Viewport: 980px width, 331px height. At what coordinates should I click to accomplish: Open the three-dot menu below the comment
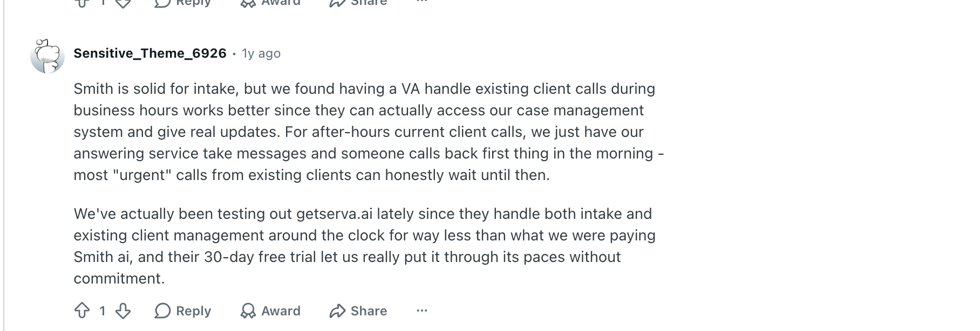(x=422, y=311)
